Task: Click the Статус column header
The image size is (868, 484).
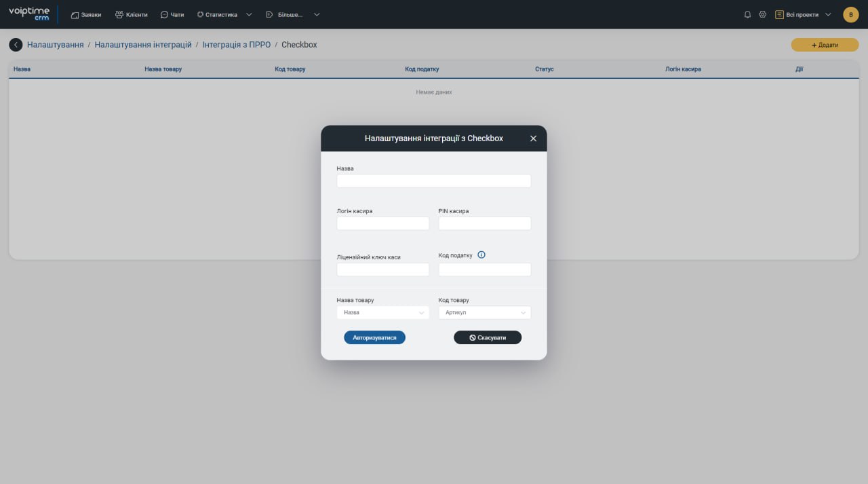Action: pos(545,69)
